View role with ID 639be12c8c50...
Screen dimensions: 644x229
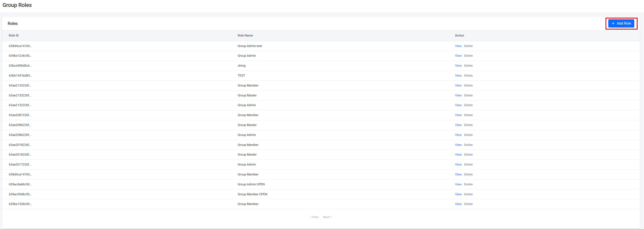[x=458, y=56]
